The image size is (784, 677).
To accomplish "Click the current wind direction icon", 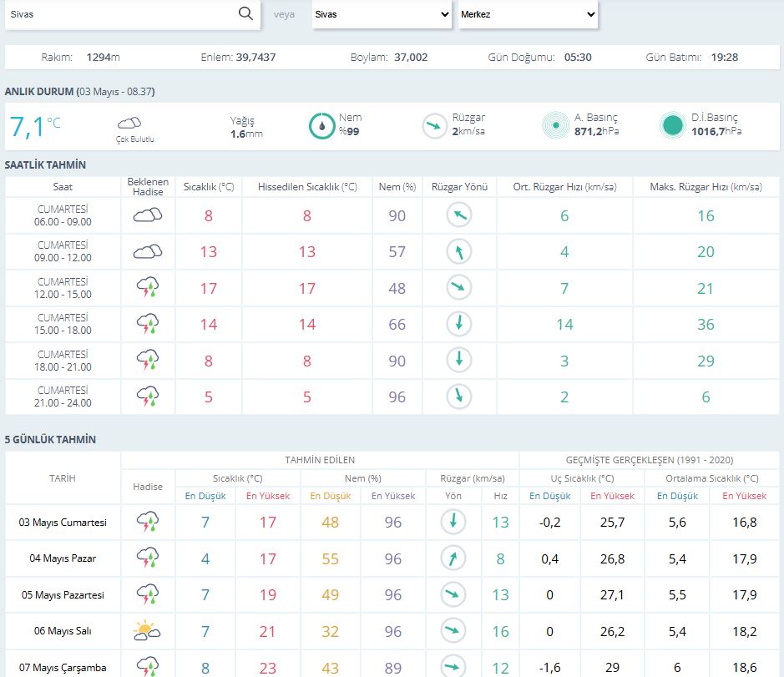I will click(433, 126).
